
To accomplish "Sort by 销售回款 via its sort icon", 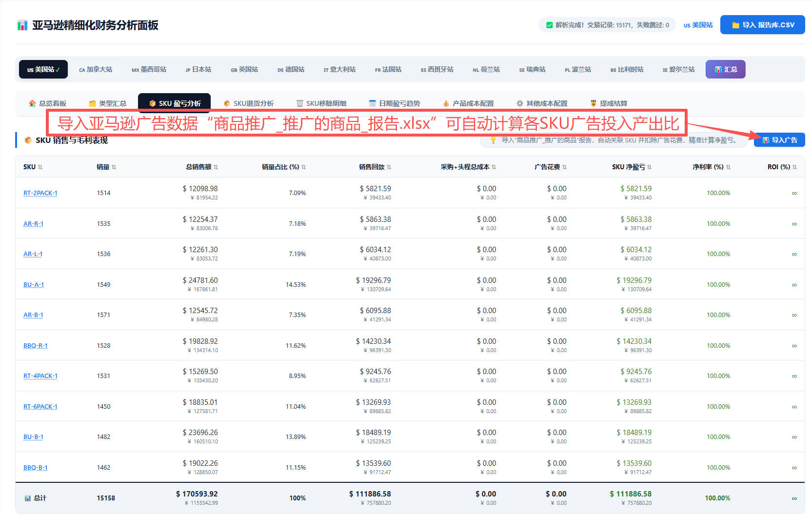I will pos(389,167).
